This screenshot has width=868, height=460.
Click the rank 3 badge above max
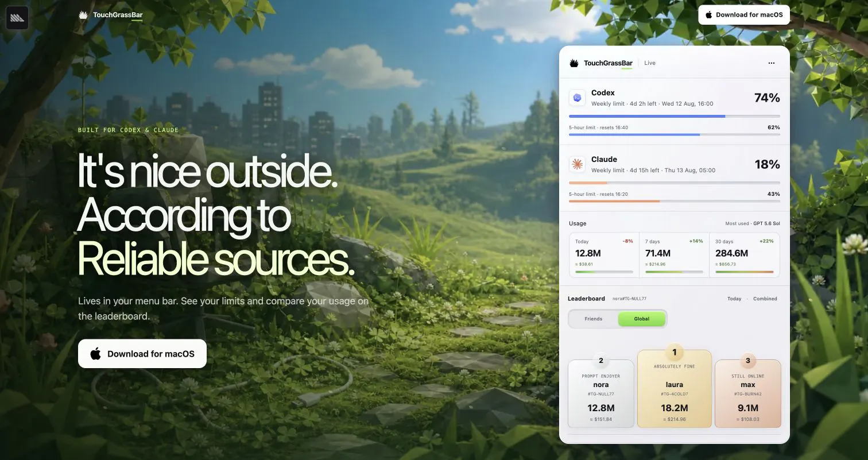point(747,361)
